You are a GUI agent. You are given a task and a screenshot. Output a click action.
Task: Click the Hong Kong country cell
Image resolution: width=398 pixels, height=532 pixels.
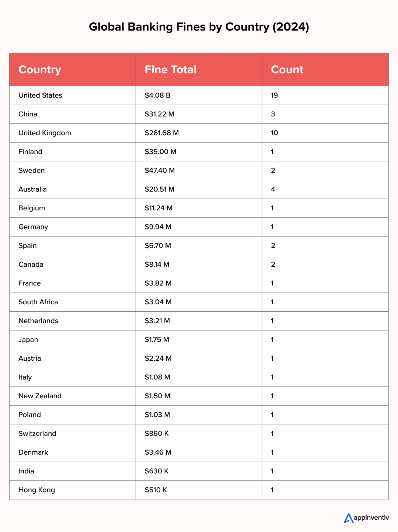tap(36, 490)
